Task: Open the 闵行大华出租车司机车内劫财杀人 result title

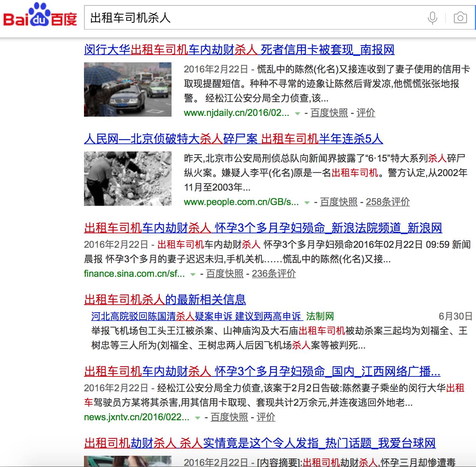Action: (x=239, y=50)
